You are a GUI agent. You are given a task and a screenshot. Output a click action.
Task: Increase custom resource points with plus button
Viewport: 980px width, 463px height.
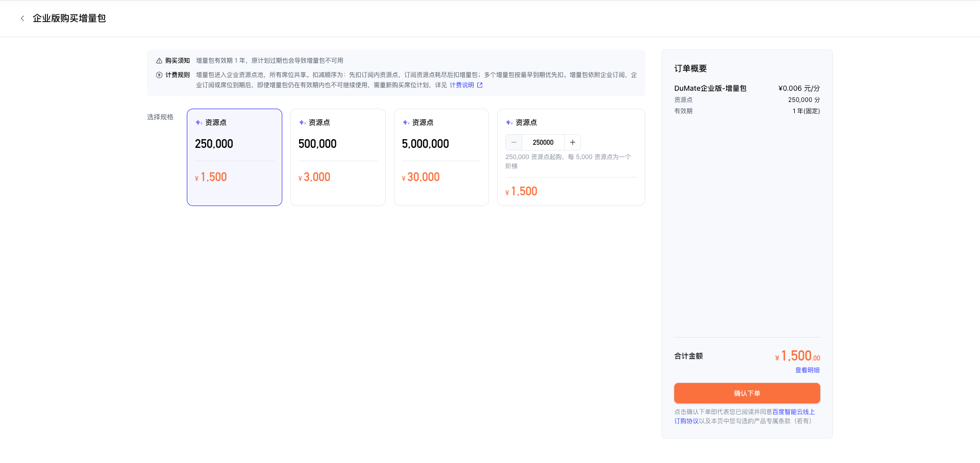tap(573, 142)
